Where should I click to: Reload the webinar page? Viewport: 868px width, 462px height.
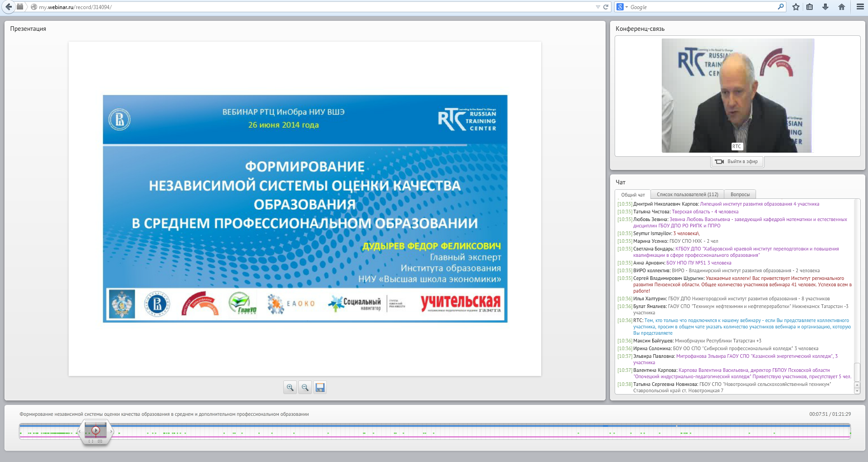point(606,7)
